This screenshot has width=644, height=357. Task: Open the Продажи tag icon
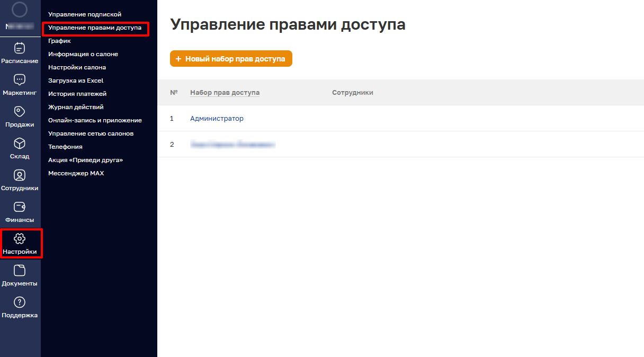coord(20,112)
